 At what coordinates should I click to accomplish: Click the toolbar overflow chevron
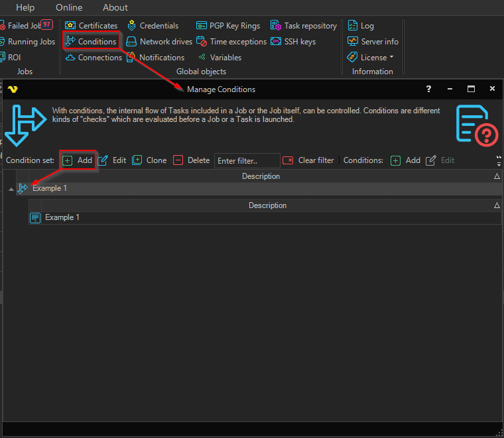click(x=499, y=160)
